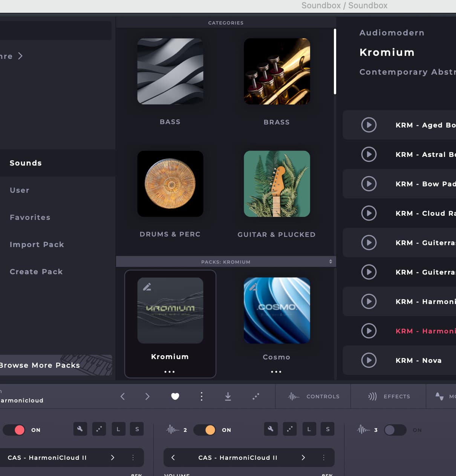Play the KRM - Nova preset preview
Screen dimensions: 456x476
point(369,360)
